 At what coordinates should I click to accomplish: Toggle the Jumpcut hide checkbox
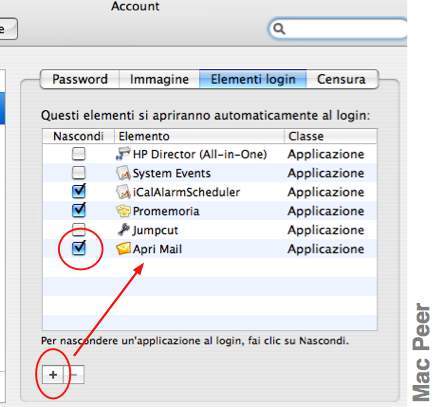79,229
